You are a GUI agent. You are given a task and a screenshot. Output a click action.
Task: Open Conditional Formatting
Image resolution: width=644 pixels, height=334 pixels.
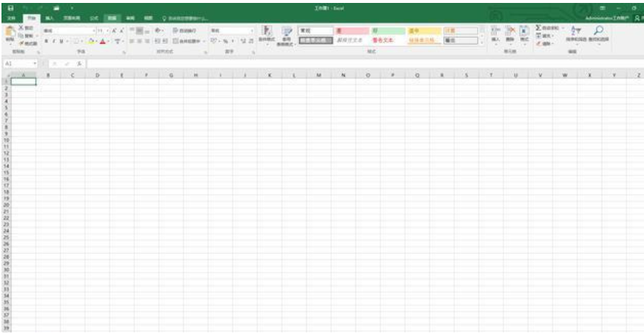click(x=267, y=35)
